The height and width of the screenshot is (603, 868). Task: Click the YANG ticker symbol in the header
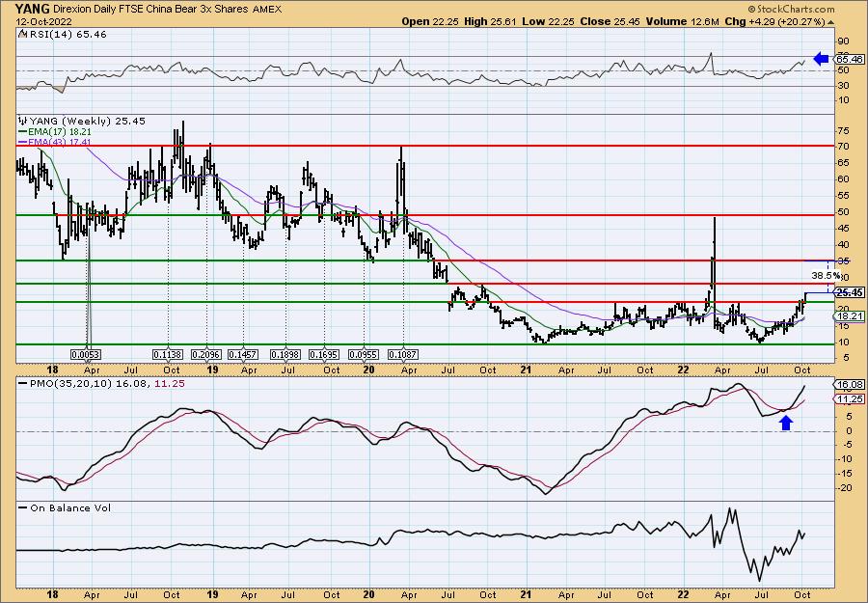[x=33, y=9]
